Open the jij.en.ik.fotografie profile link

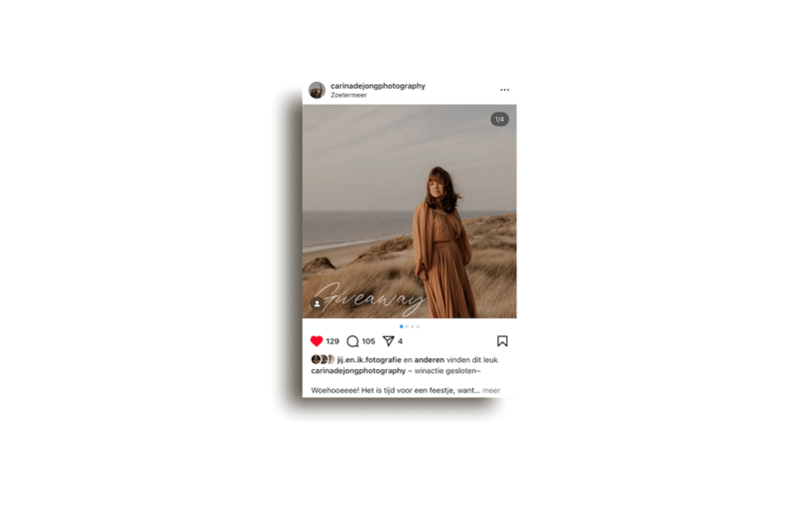(x=370, y=360)
